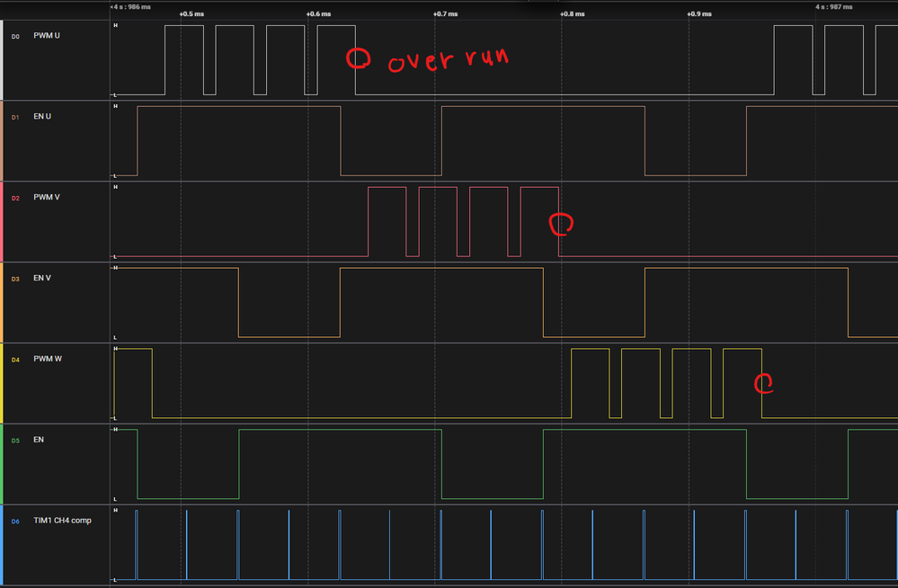Screen dimensions: 898x588
Task: Click the +0.5 ms ruler tick label
Action: tap(191, 13)
